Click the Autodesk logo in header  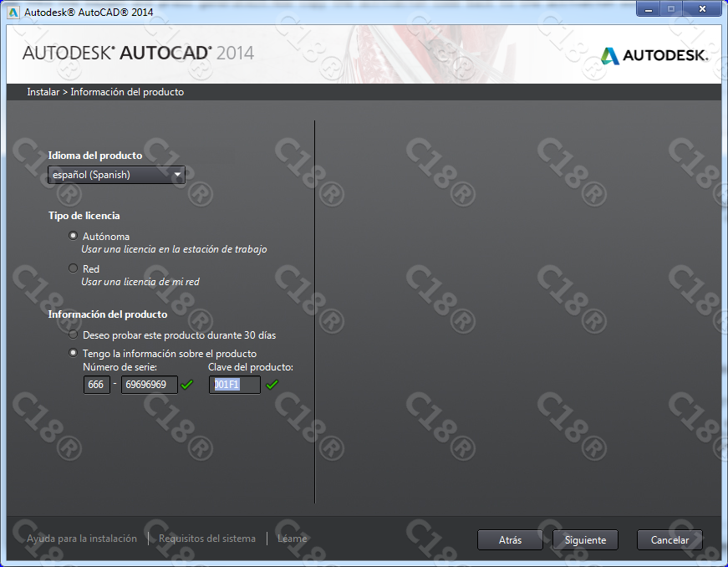(x=654, y=55)
